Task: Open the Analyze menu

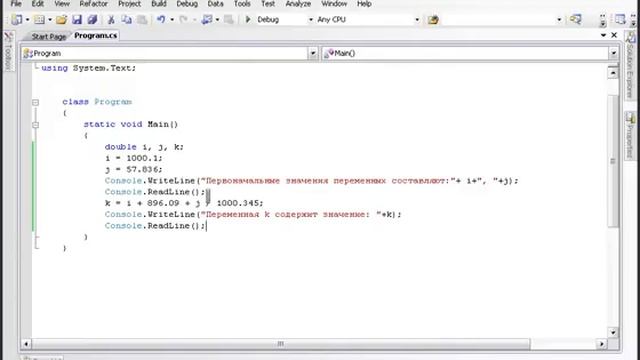Action: pos(298,4)
